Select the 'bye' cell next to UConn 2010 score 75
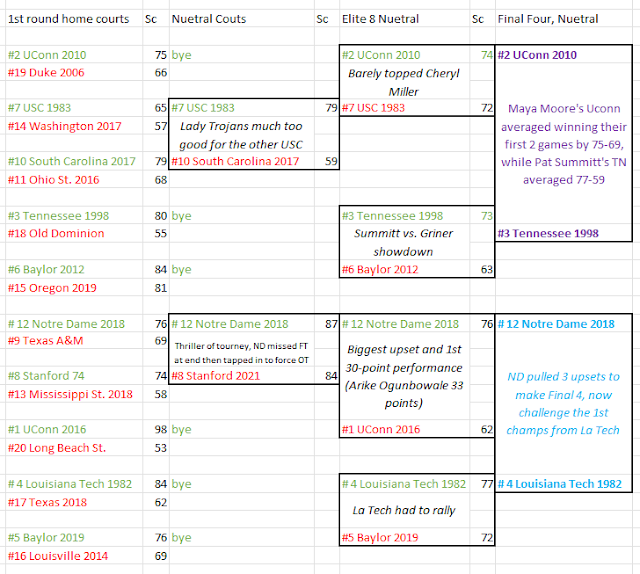 click(x=242, y=55)
